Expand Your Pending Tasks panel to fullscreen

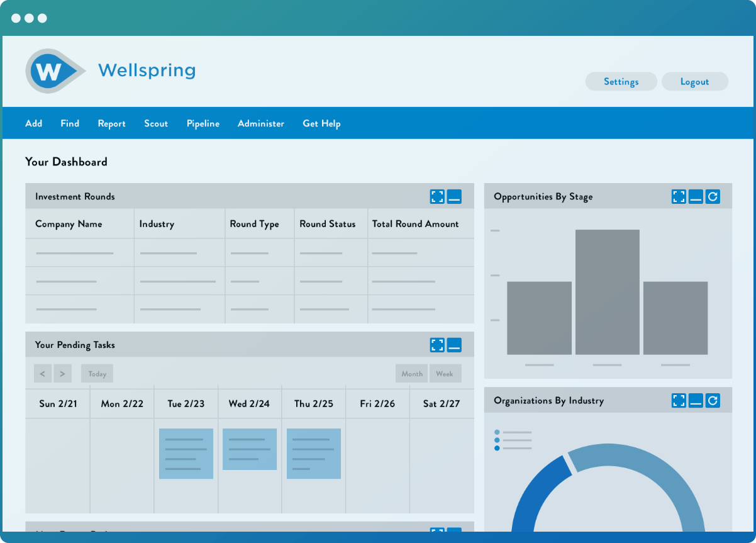[437, 345]
